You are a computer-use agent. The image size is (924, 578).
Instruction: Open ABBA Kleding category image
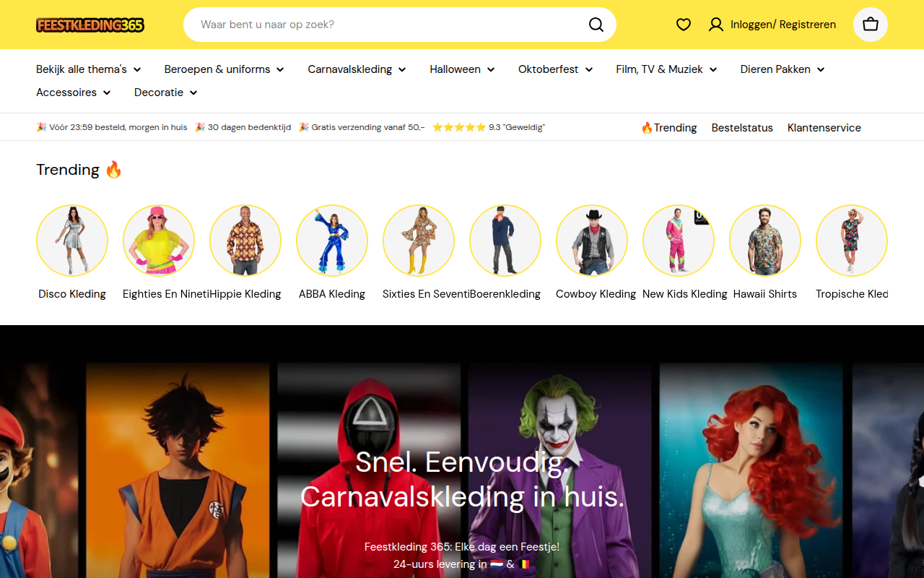click(x=332, y=241)
